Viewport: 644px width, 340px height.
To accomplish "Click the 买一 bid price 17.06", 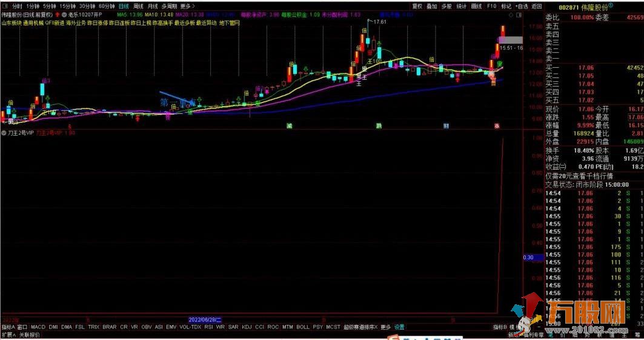I will 586,68.
